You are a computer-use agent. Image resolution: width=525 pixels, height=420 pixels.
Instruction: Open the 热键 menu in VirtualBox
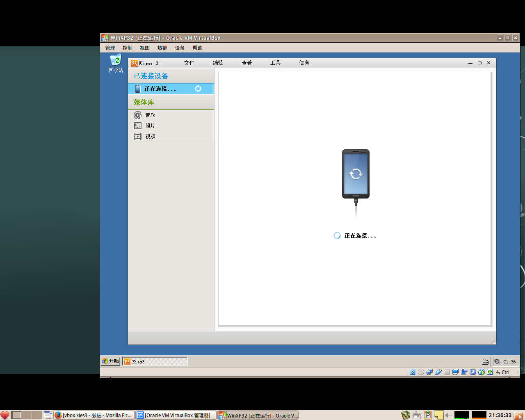pyautogui.click(x=162, y=48)
